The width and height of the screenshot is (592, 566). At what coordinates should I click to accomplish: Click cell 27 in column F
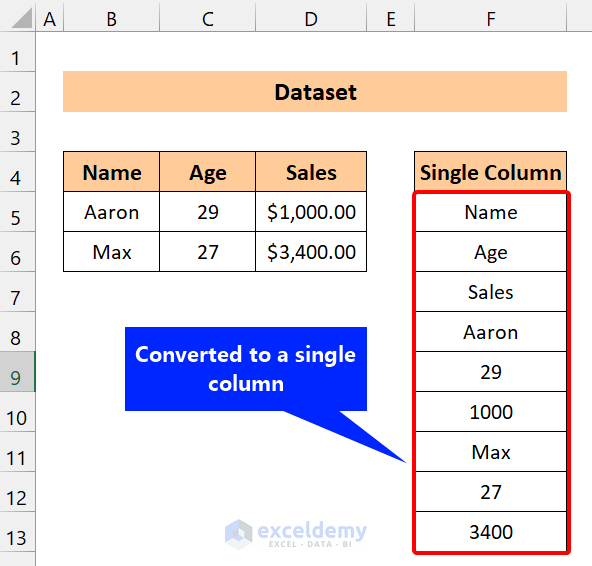tap(490, 492)
